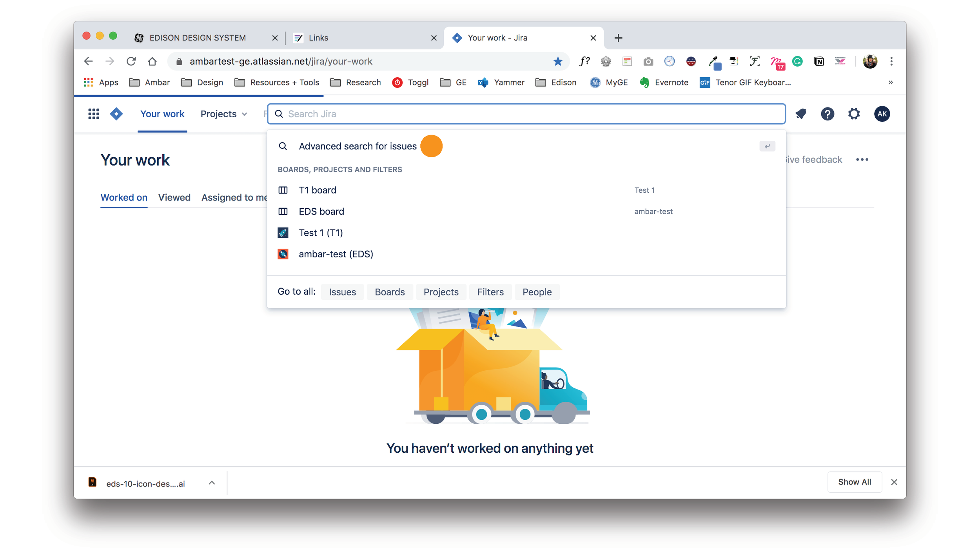The height and width of the screenshot is (552, 980).
Task: Open the Jira notifications bell
Action: pos(800,114)
